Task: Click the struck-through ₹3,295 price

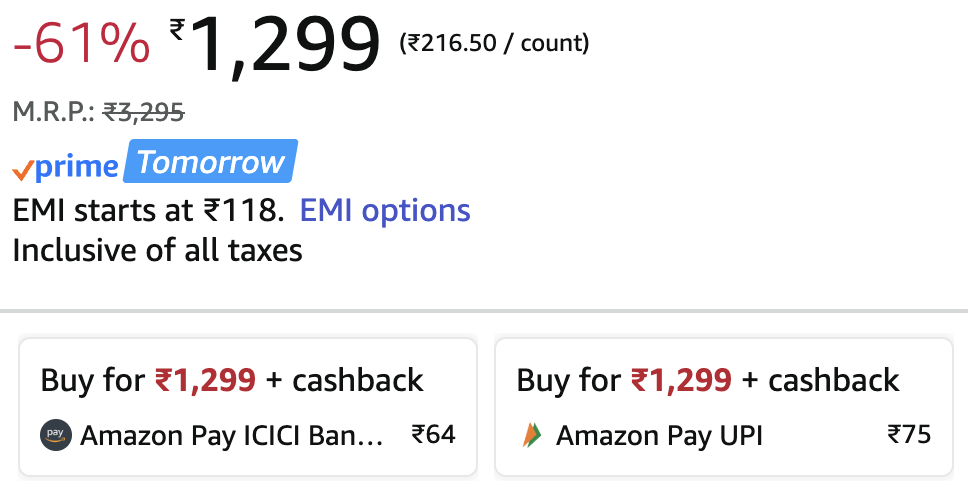Action: click(144, 112)
